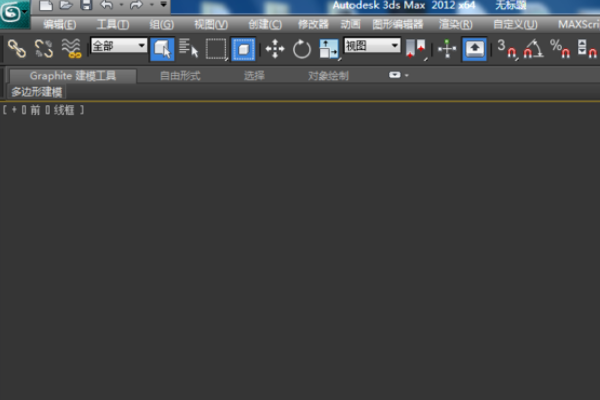Open the 编辑(E) menu
This screenshot has width=600, height=400.
point(59,25)
